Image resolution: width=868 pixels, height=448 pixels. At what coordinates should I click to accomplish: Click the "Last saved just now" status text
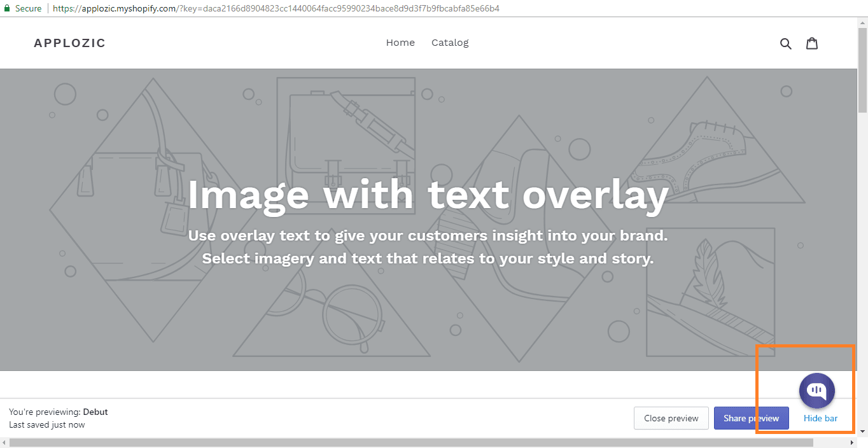point(47,424)
